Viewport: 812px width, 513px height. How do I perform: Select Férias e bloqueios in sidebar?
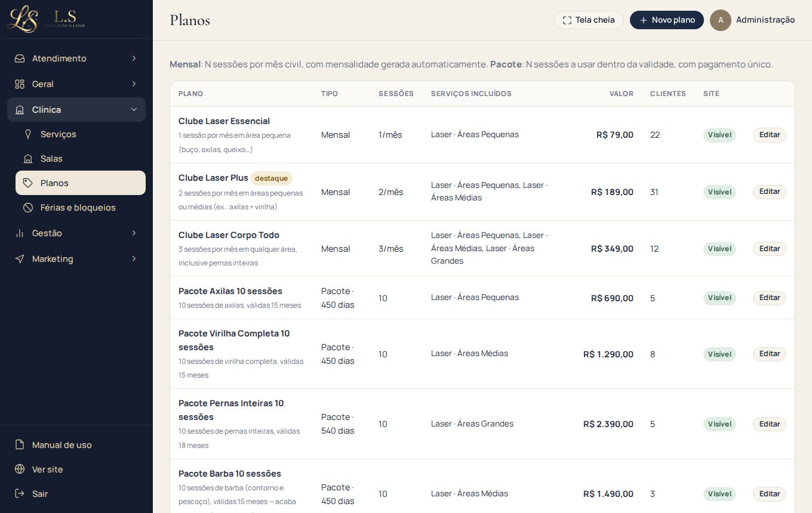[81, 208]
